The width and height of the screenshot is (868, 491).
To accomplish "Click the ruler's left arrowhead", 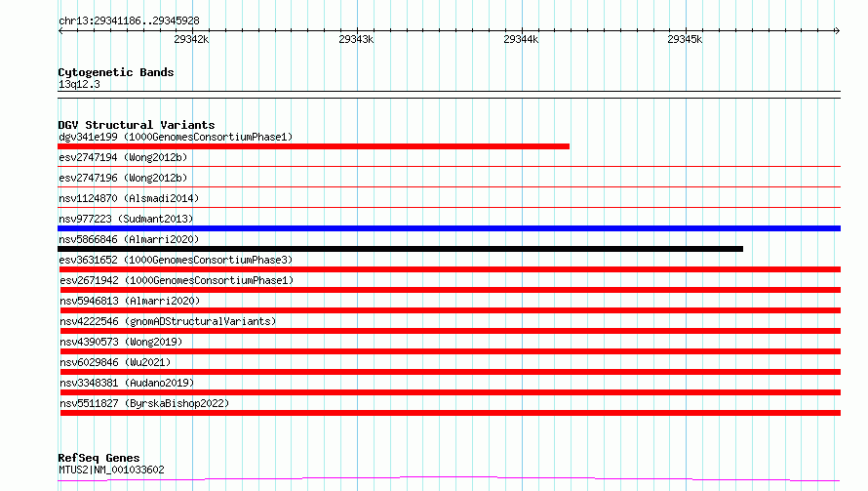I will click(60, 30).
